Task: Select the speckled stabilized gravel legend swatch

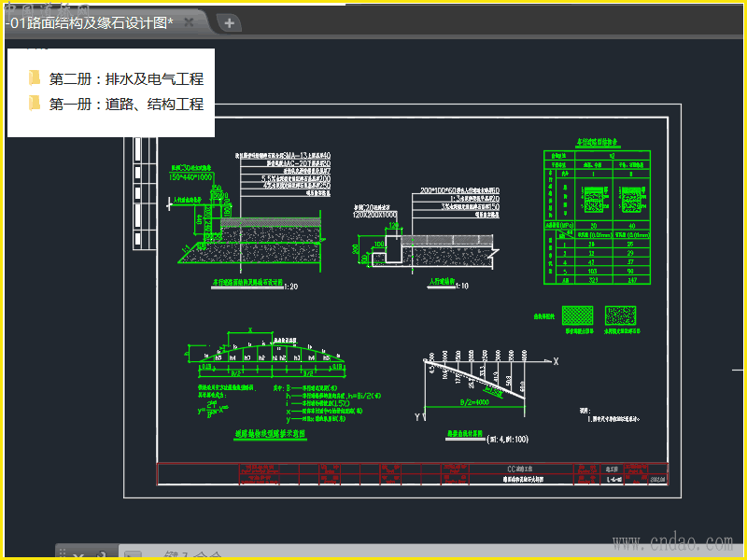Action: (620, 315)
